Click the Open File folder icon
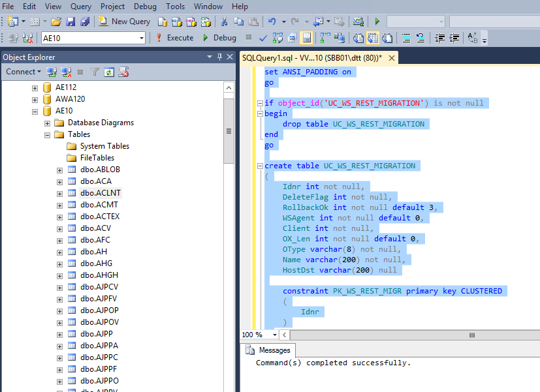This screenshot has width=540, height=392. tap(56, 22)
